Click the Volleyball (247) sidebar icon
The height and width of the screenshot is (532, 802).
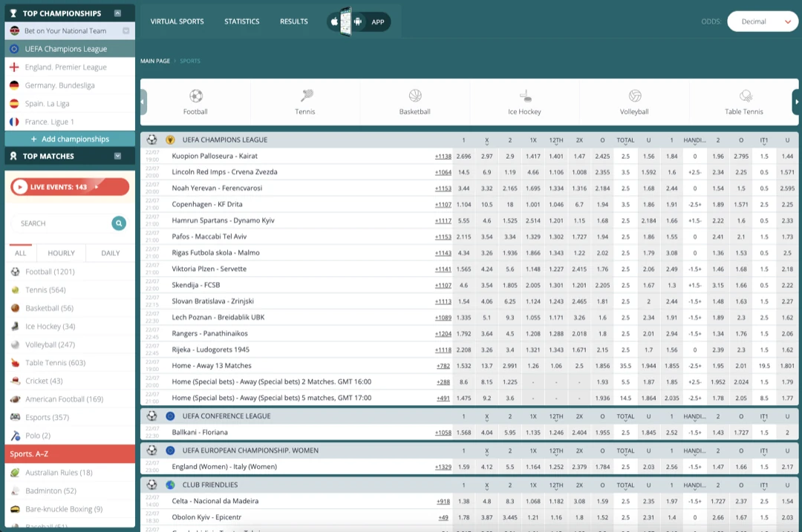tap(16, 344)
